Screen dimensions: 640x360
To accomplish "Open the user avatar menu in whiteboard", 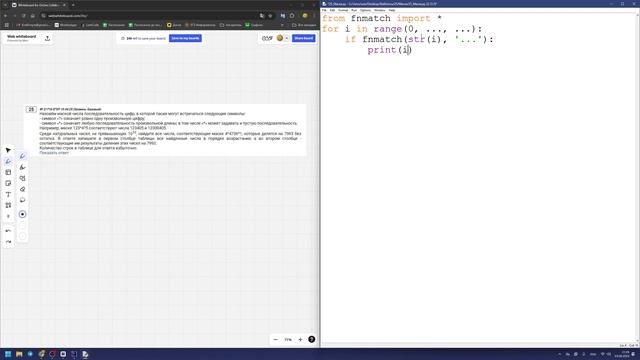I will (280, 38).
